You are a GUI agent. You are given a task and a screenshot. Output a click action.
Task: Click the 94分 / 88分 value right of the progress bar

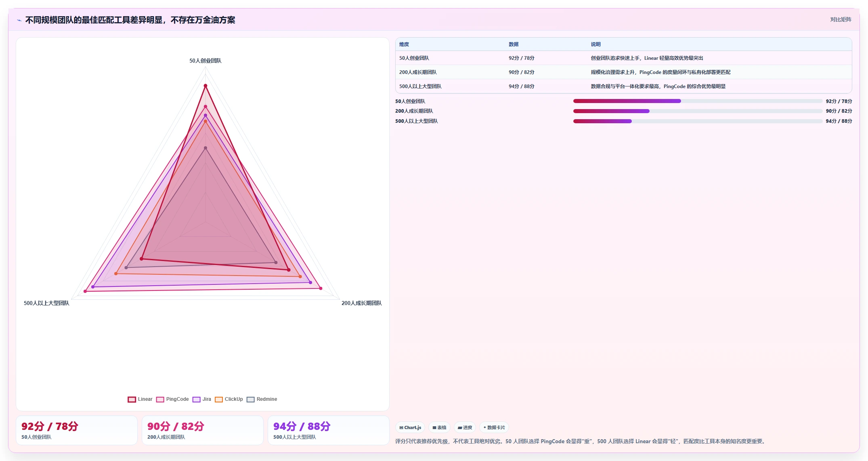(x=839, y=121)
